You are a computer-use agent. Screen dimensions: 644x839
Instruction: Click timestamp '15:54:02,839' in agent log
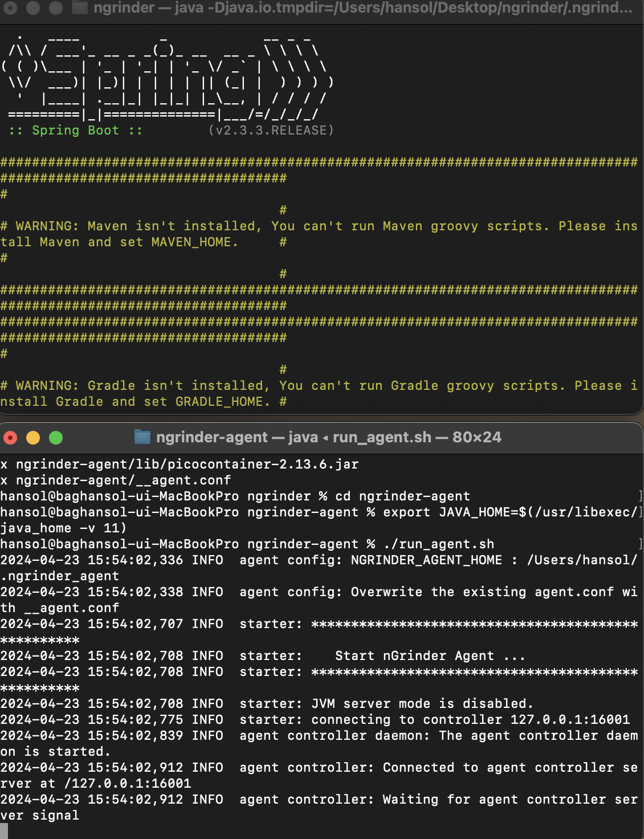click(135, 736)
